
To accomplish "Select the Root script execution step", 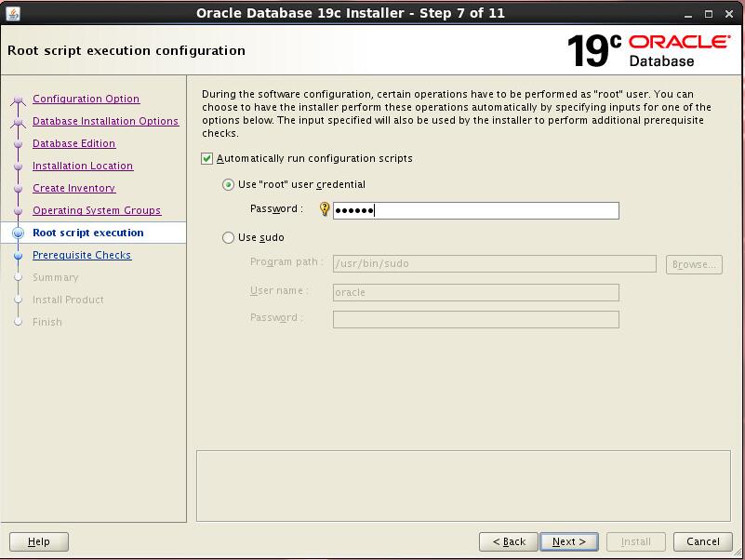I will point(87,233).
